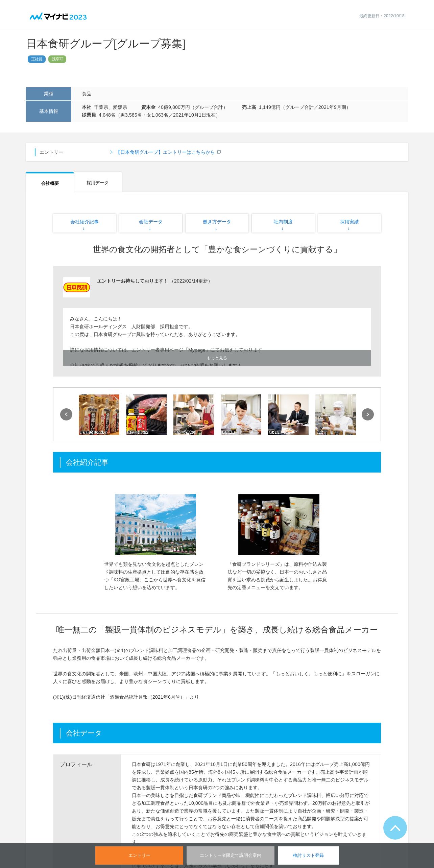This screenshot has height=868, width=434.
Task: Click the carousel previous arrow
Action: pos(66,414)
